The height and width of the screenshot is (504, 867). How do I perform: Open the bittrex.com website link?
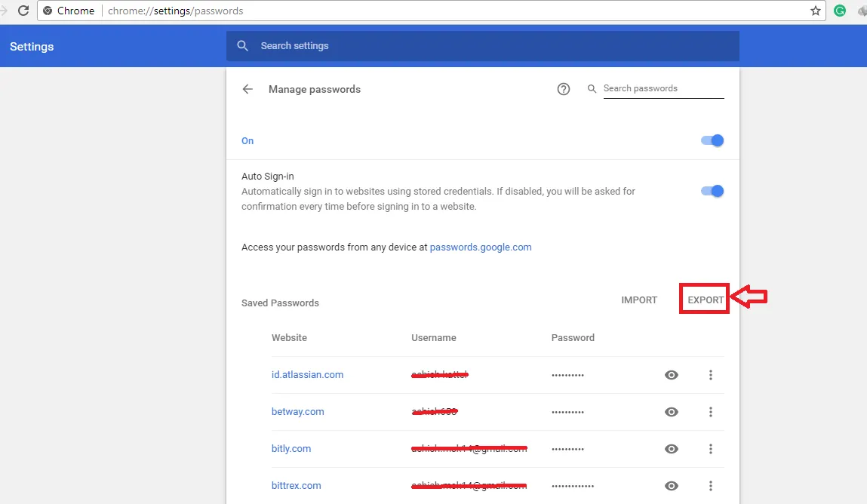296,486
